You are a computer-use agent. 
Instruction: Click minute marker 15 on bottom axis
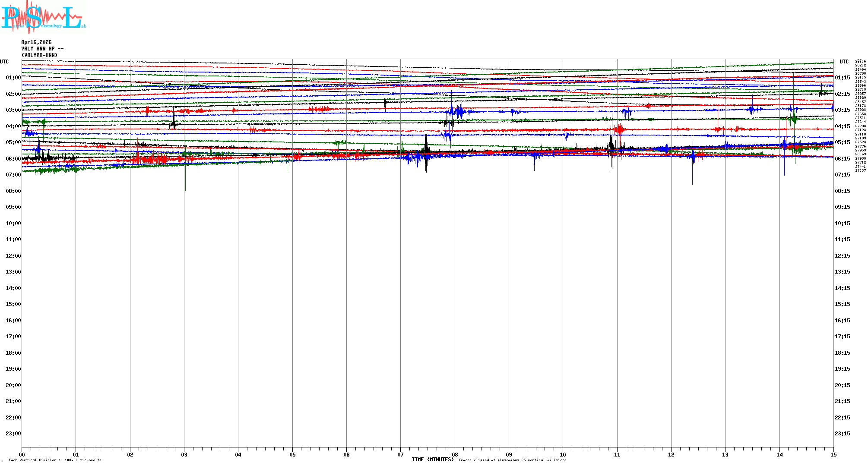(x=833, y=454)
